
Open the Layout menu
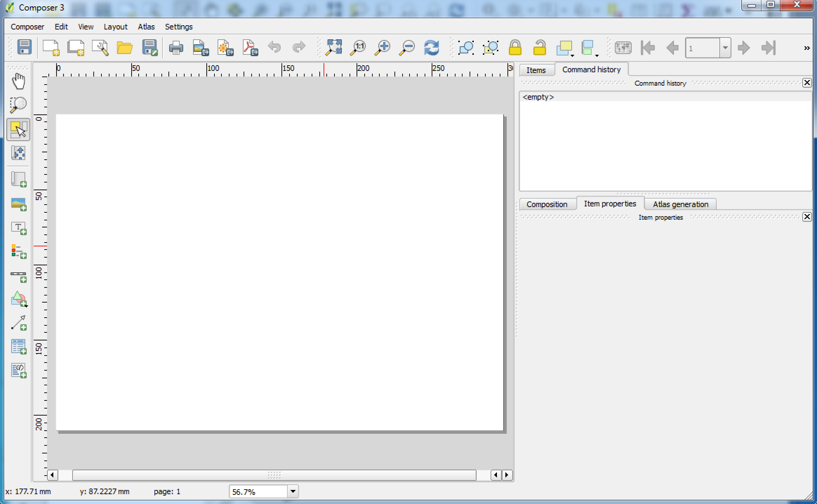(x=115, y=27)
